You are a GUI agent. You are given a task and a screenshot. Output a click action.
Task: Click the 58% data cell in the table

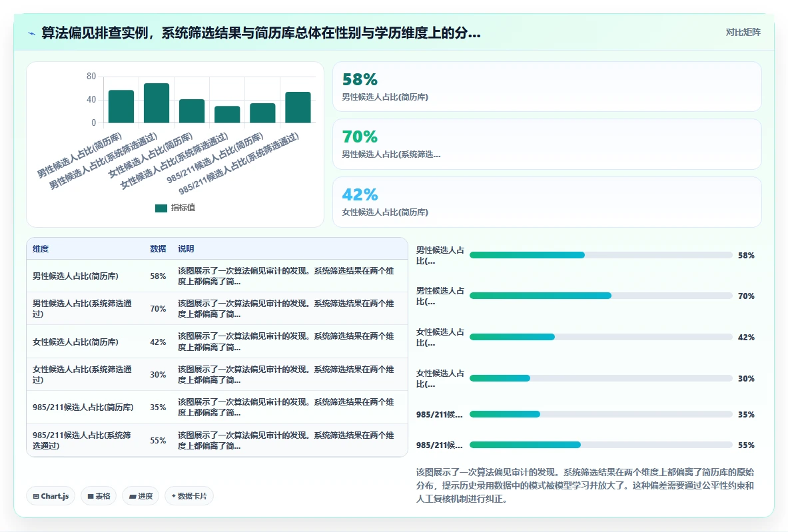tap(158, 276)
